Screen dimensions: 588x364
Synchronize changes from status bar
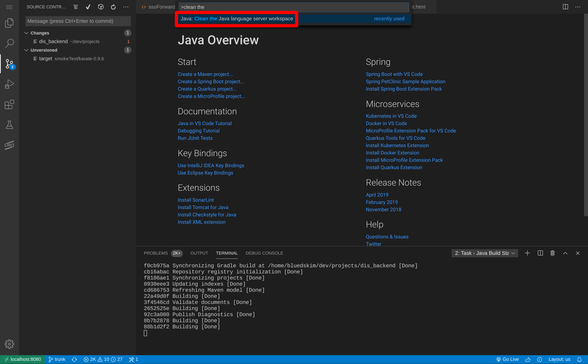[74, 359]
